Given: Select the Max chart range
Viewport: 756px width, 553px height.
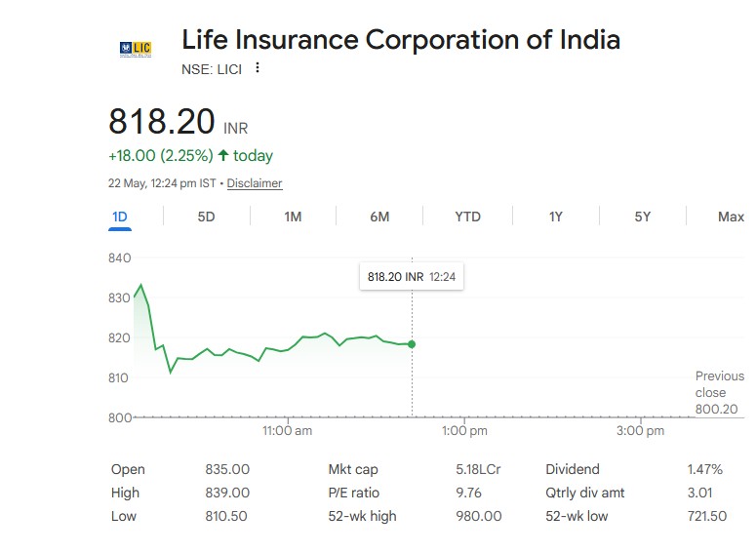Looking at the screenshot, I should tap(731, 217).
